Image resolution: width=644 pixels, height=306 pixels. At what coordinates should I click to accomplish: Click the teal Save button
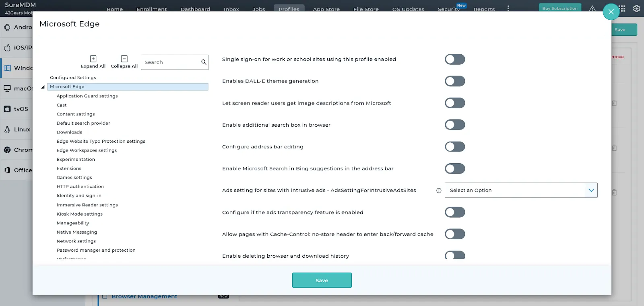click(322, 280)
